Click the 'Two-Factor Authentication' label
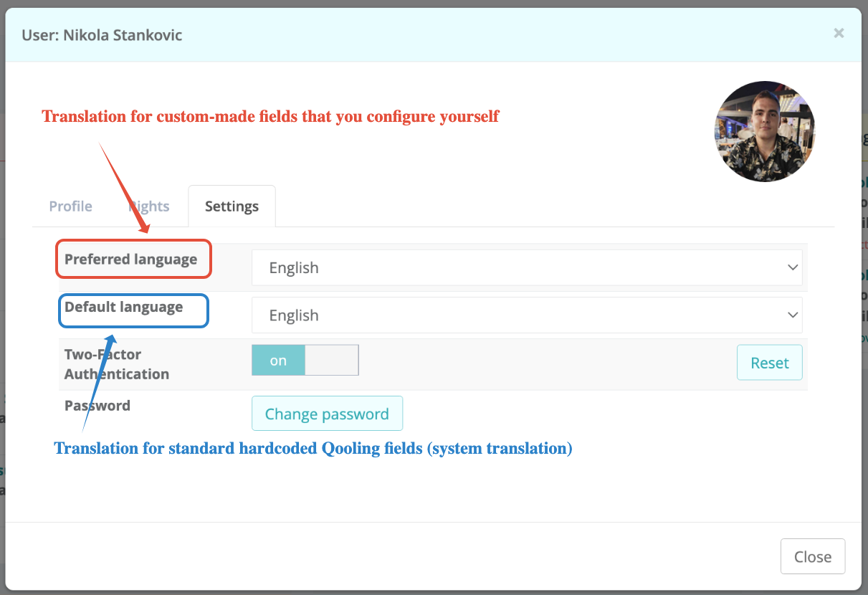 point(117,364)
